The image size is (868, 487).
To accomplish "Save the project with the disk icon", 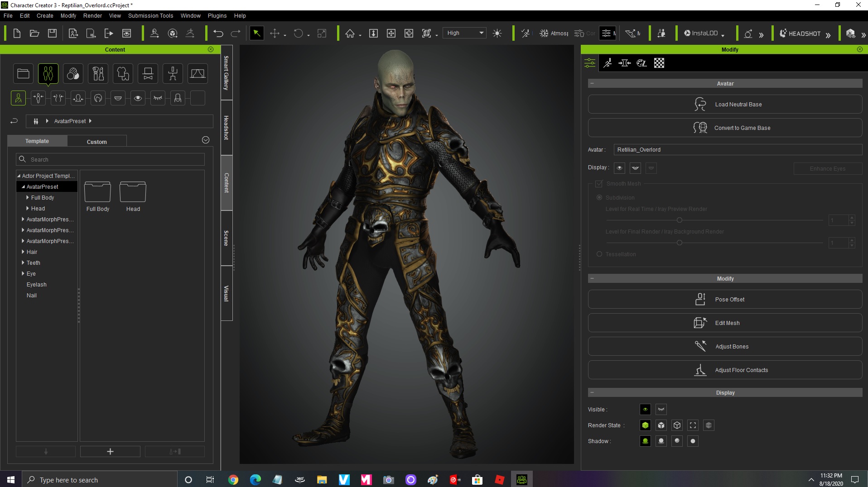I will tap(53, 33).
